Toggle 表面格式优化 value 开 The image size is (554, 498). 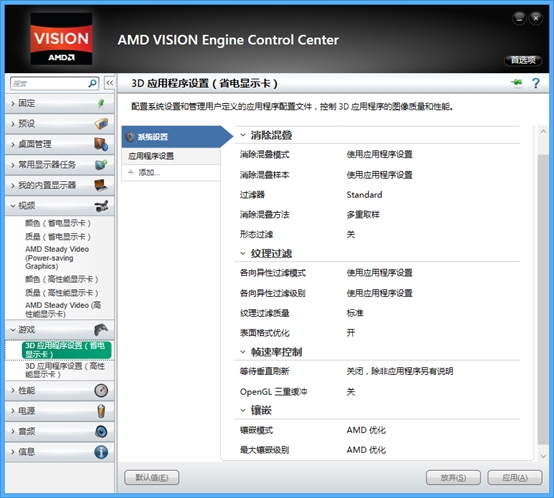pyautogui.click(x=350, y=333)
